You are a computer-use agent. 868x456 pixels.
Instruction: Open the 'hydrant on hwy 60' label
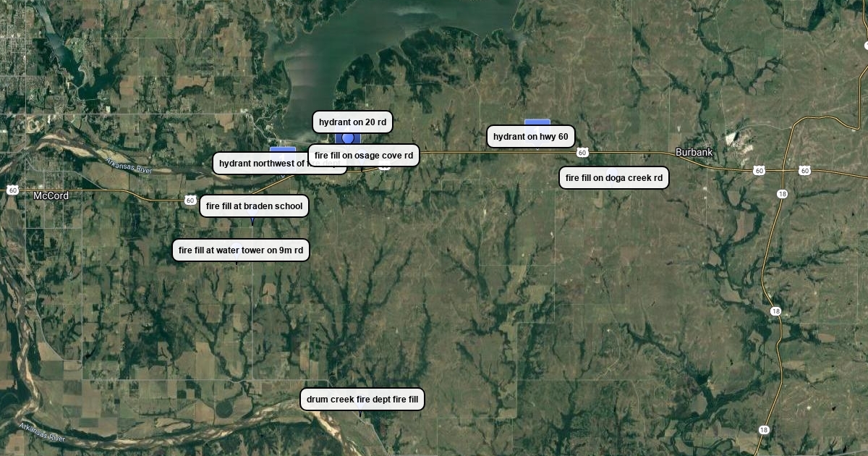(x=531, y=137)
